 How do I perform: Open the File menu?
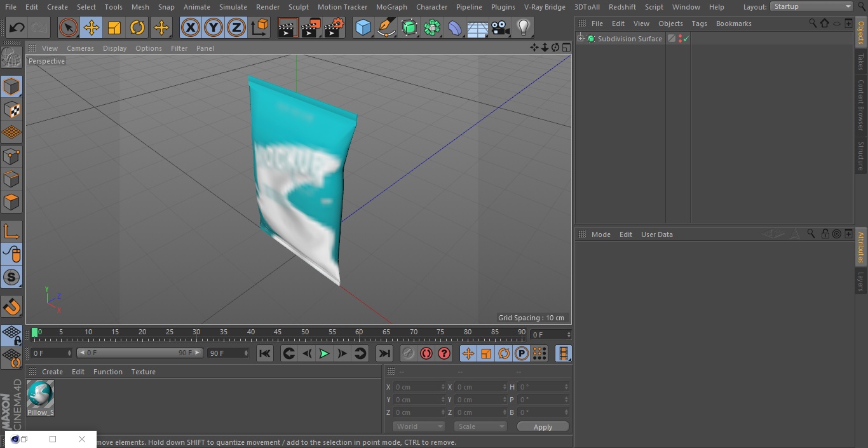click(11, 7)
